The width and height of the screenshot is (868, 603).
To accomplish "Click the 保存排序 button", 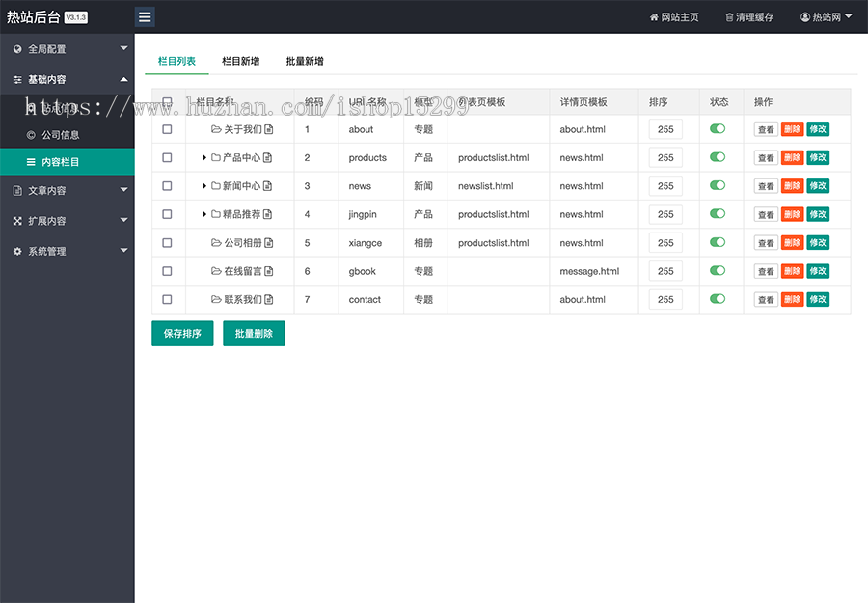I will pyautogui.click(x=182, y=334).
